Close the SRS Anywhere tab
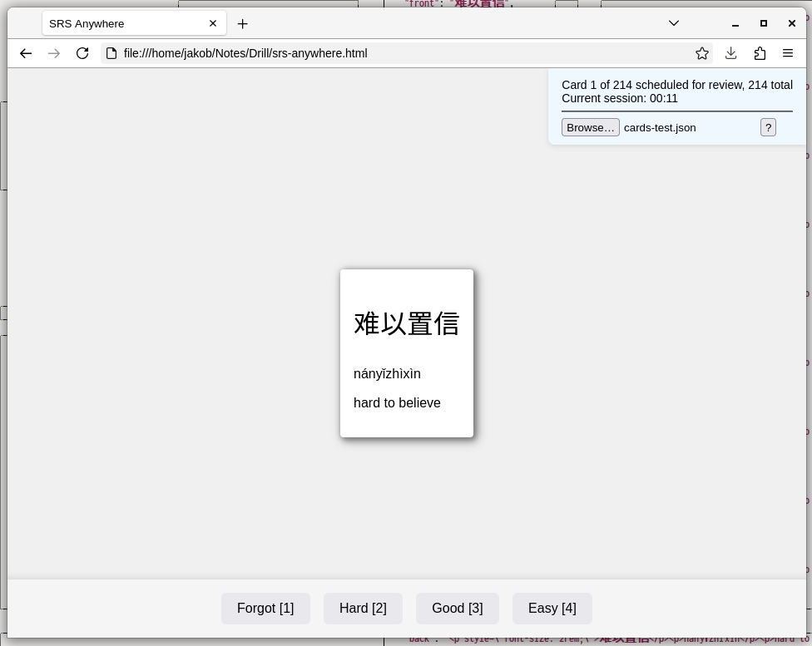Viewport: 812px width, 646px height. pyautogui.click(x=213, y=23)
